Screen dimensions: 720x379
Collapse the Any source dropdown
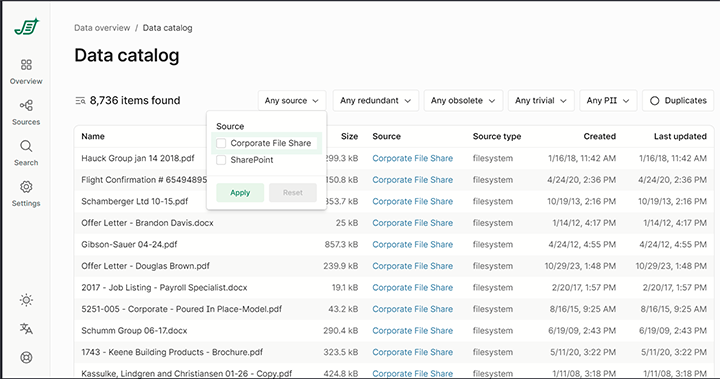tap(292, 101)
